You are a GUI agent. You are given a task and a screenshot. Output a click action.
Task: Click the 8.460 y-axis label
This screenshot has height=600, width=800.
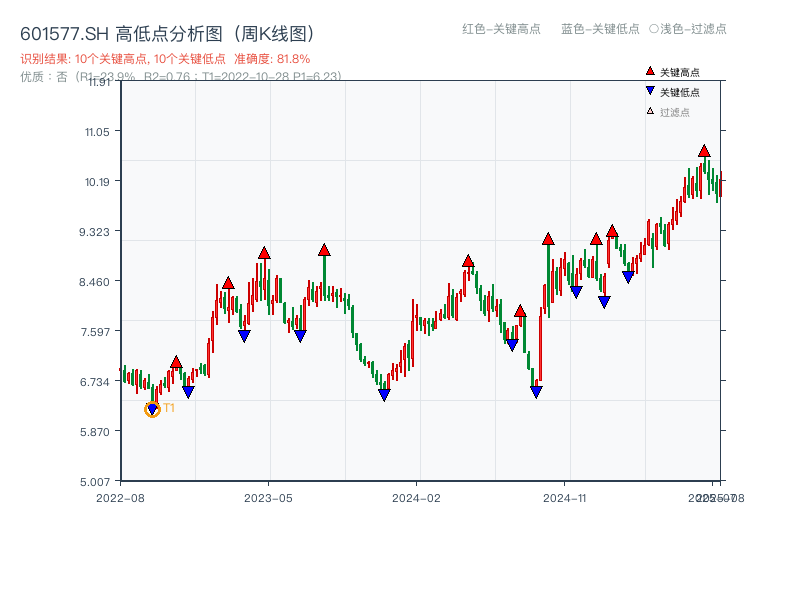tap(94, 282)
